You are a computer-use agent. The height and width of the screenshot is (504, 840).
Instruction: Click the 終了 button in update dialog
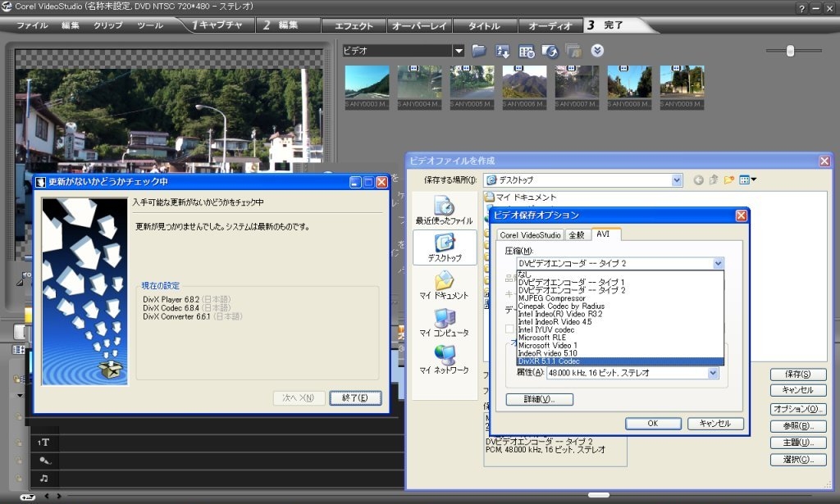pyautogui.click(x=355, y=398)
